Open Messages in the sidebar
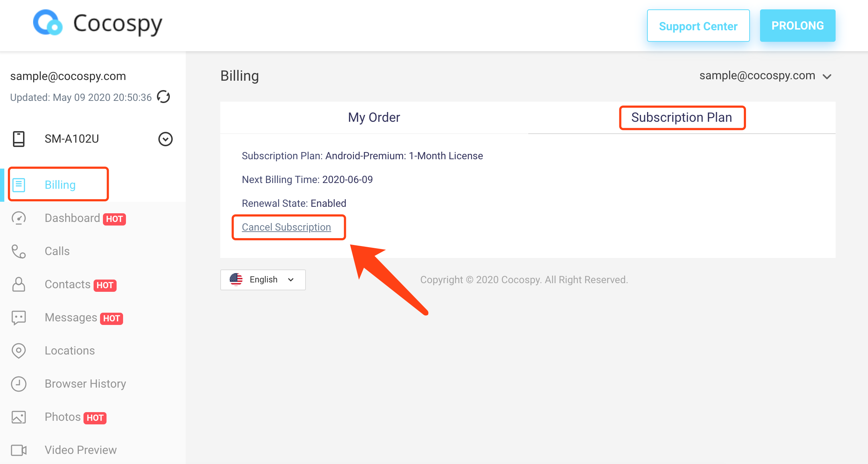 [x=71, y=317]
